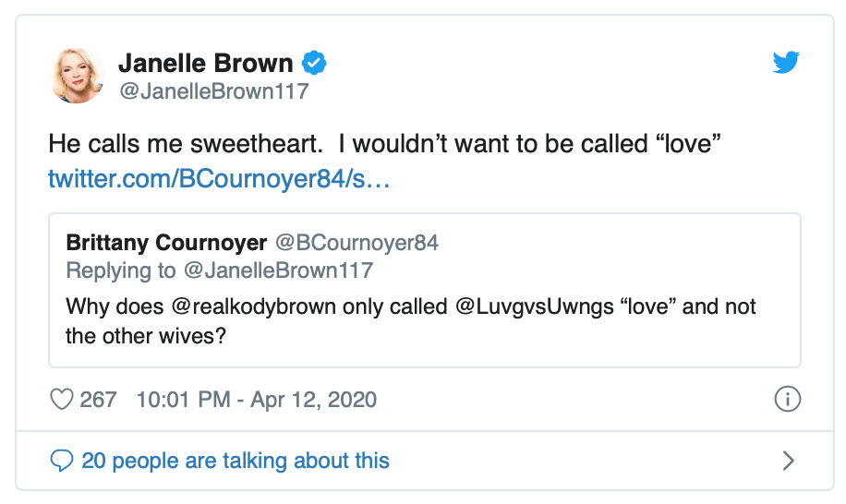Click the 267 likes count

98,400
